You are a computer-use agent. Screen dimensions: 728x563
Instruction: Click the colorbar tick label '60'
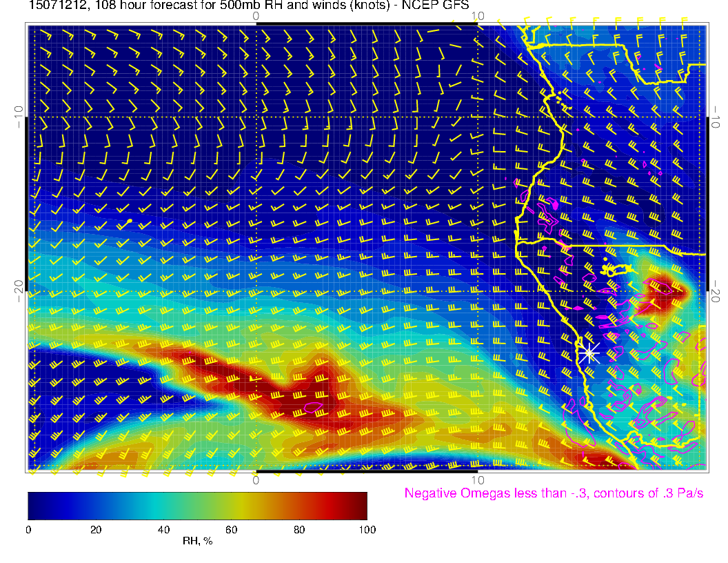[231, 530]
